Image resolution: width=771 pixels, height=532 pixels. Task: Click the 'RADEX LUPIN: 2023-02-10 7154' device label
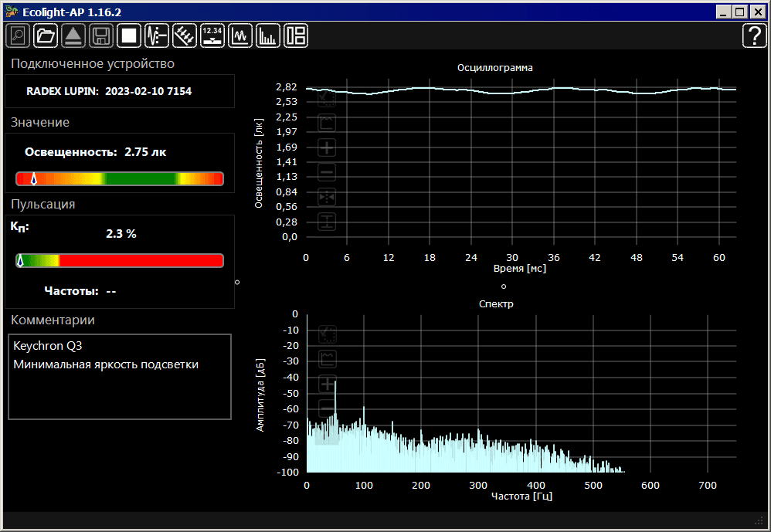109,91
